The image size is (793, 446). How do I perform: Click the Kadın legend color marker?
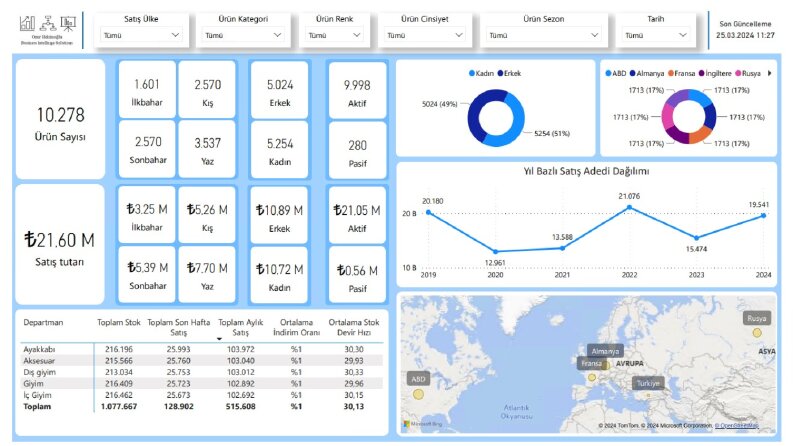click(472, 73)
